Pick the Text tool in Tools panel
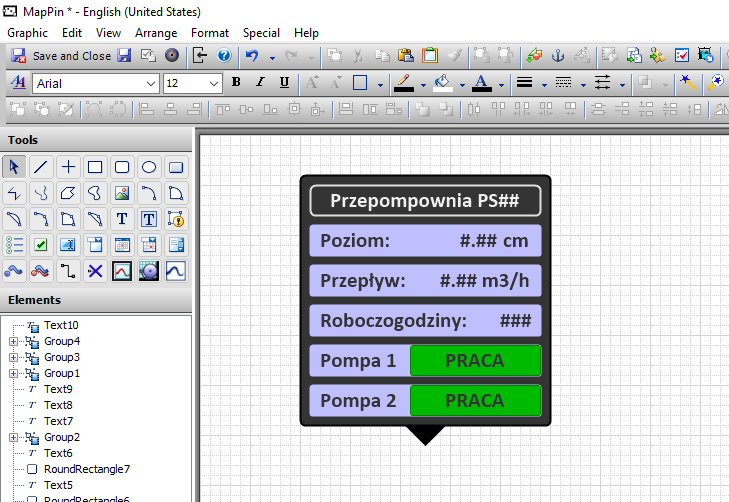This screenshot has height=502, width=729. click(122, 219)
